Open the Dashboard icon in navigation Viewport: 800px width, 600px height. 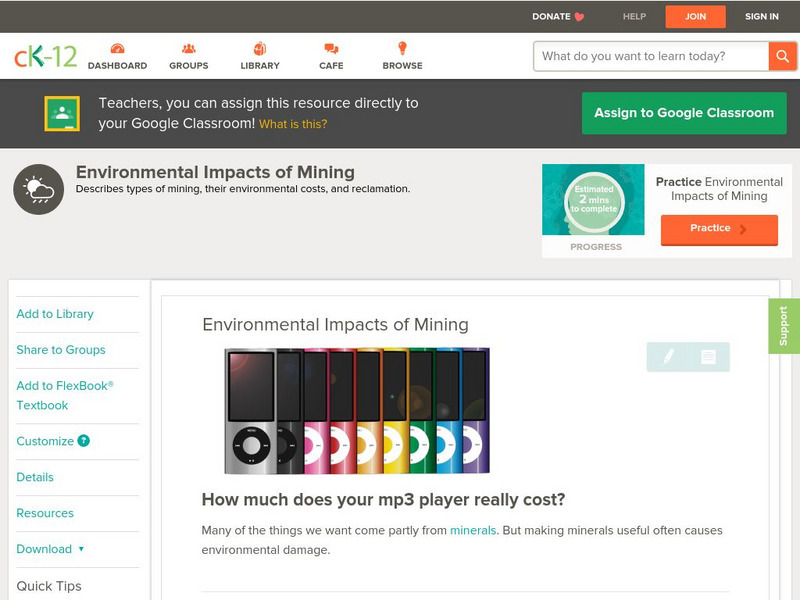[117, 49]
